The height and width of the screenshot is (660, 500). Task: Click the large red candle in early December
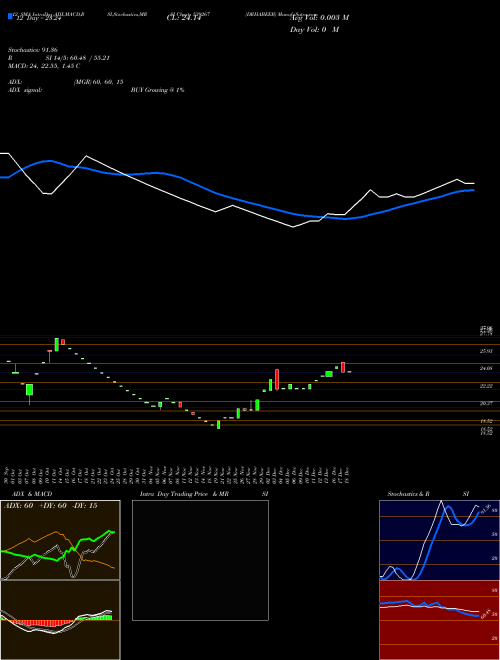[x=277, y=380]
